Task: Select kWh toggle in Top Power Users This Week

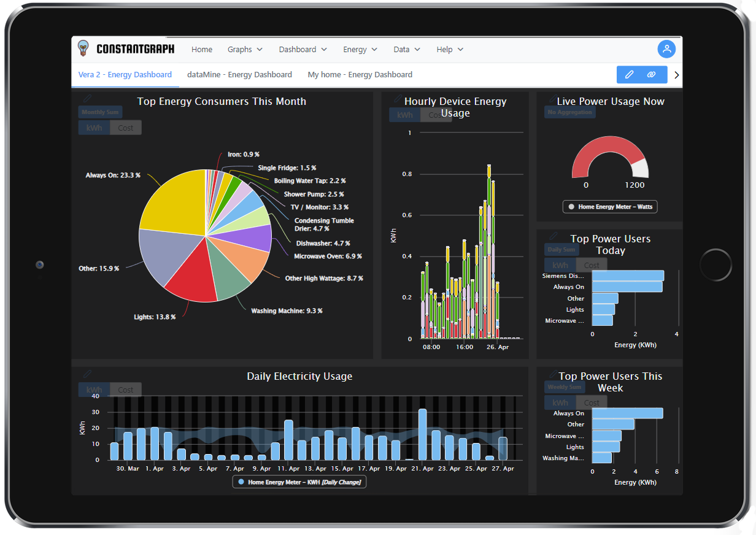Action: [x=560, y=402]
